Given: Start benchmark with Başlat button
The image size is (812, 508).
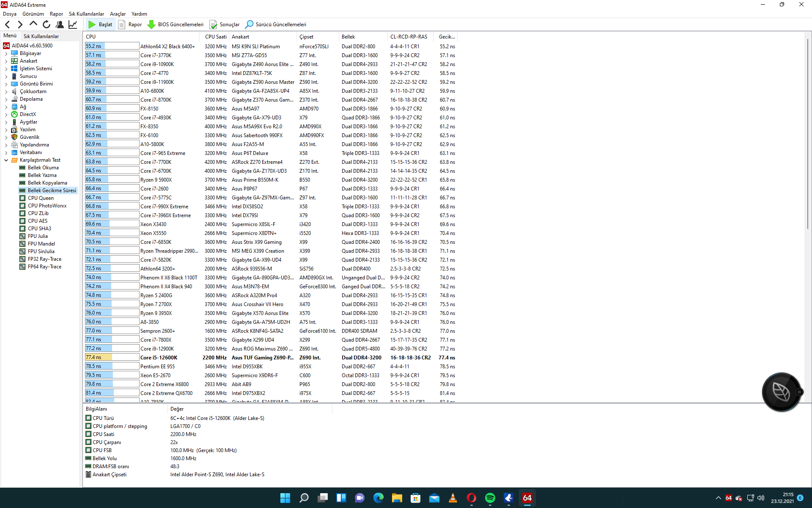Looking at the screenshot, I should pos(100,25).
